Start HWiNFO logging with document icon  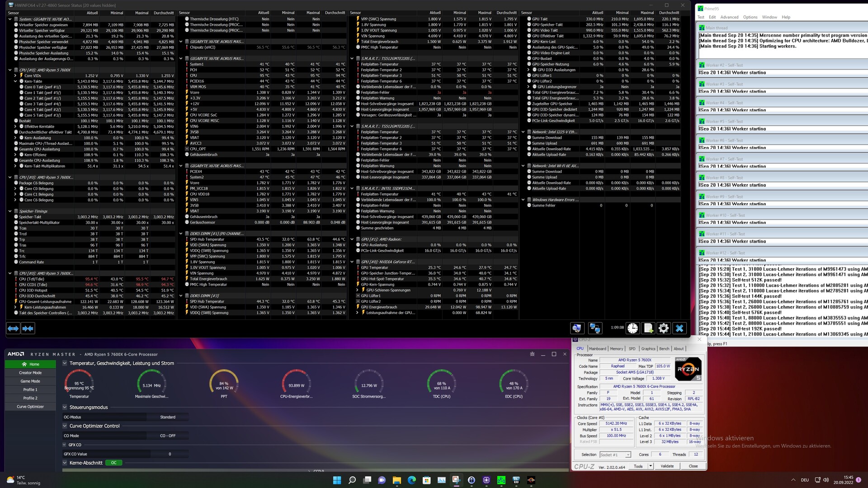click(x=648, y=328)
